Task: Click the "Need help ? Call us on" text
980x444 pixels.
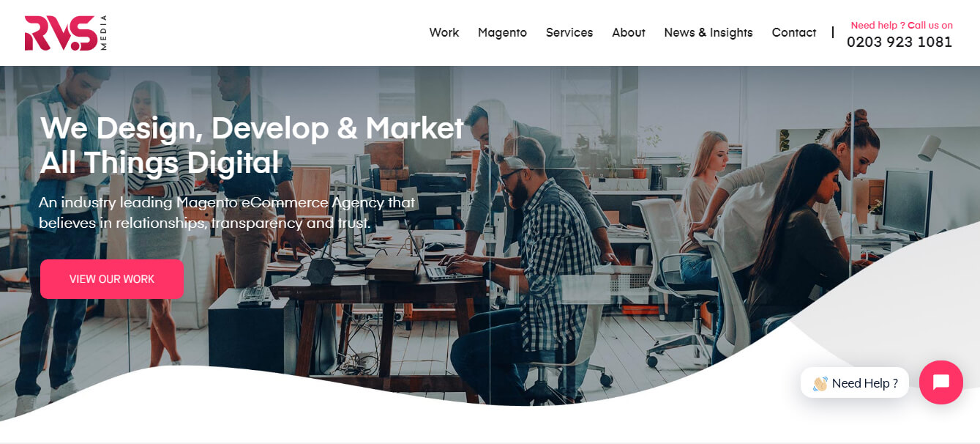Action: pos(902,25)
